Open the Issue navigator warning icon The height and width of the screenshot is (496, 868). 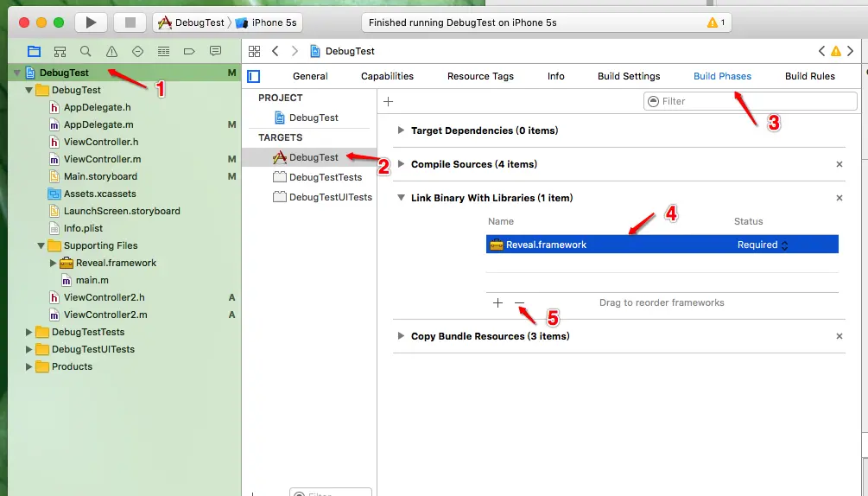pos(111,52)
